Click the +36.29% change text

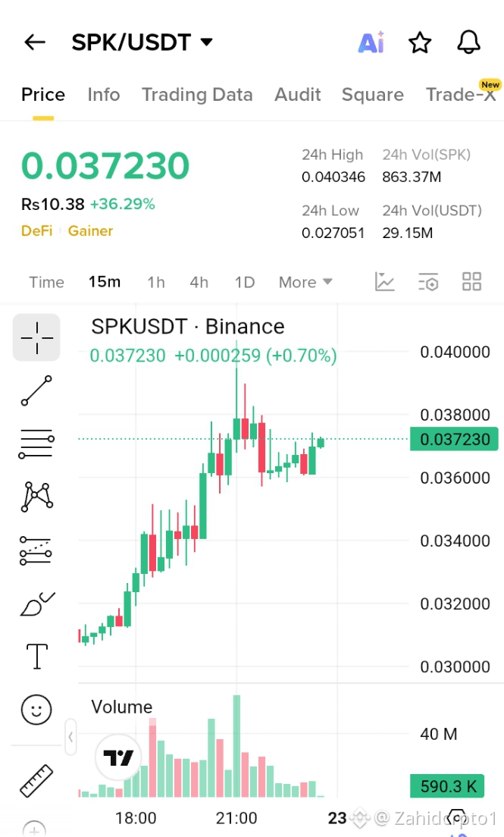[x=122, y=204]
